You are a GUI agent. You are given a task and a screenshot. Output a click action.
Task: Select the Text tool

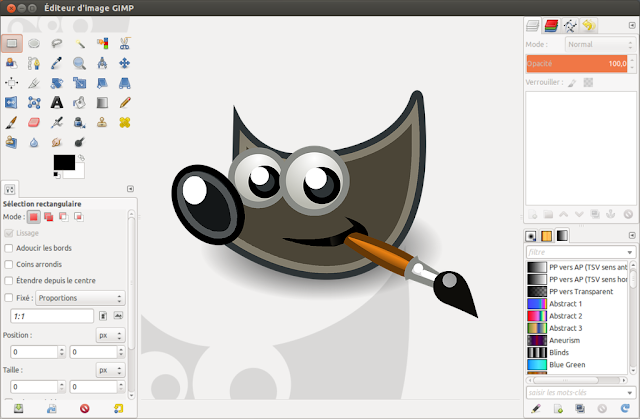[x=57, y=102]
